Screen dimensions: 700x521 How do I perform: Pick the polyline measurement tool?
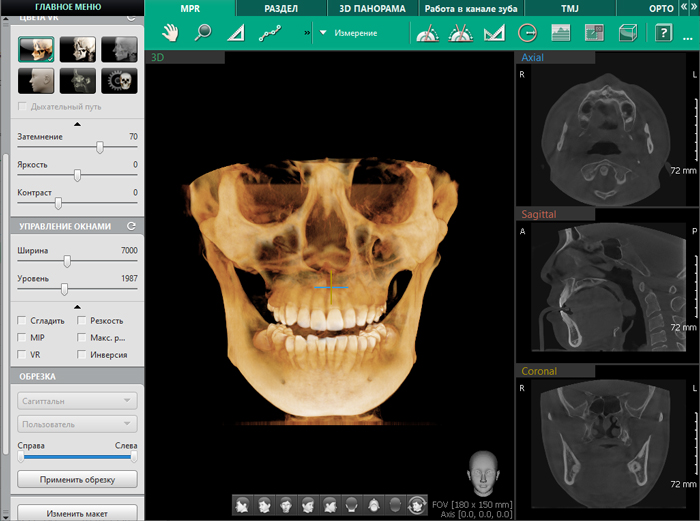click(x=268, y=33)
